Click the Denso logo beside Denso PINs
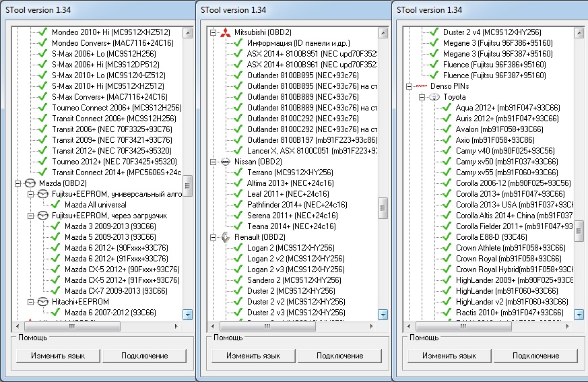 pyautogui.click(x=421, y=86)
